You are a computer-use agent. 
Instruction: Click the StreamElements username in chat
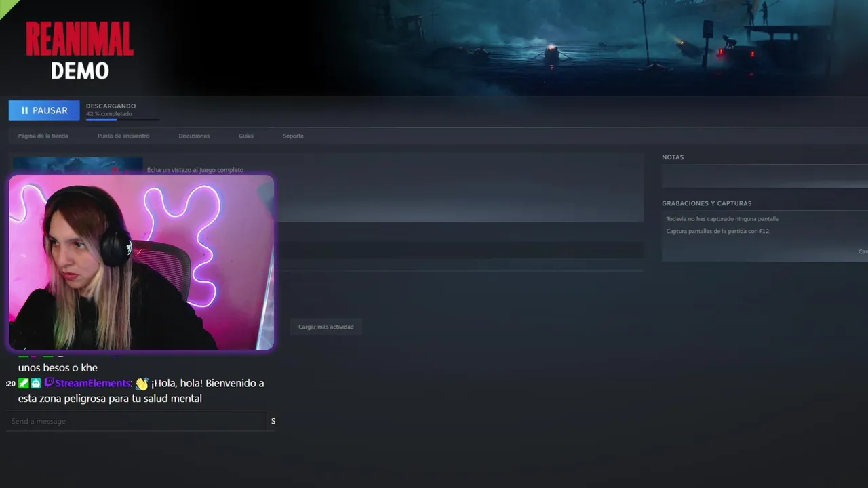point(93,383)
